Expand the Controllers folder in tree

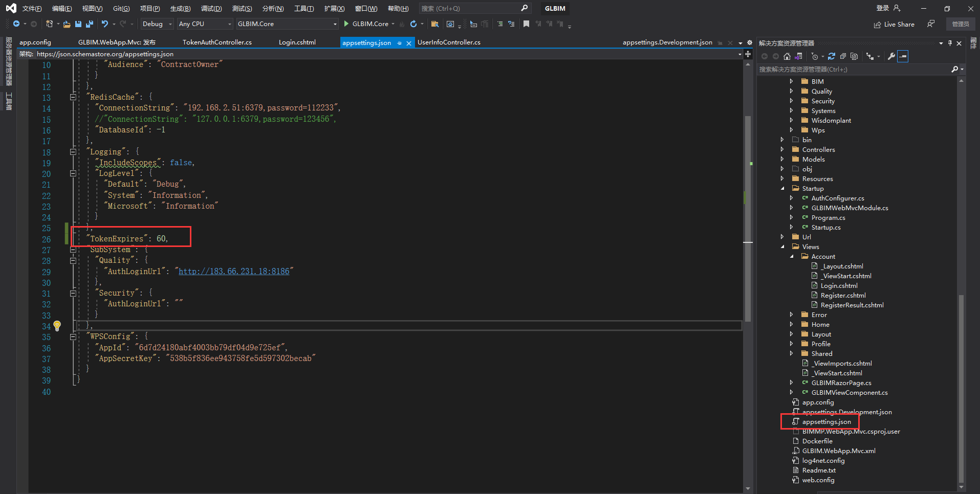782,149
